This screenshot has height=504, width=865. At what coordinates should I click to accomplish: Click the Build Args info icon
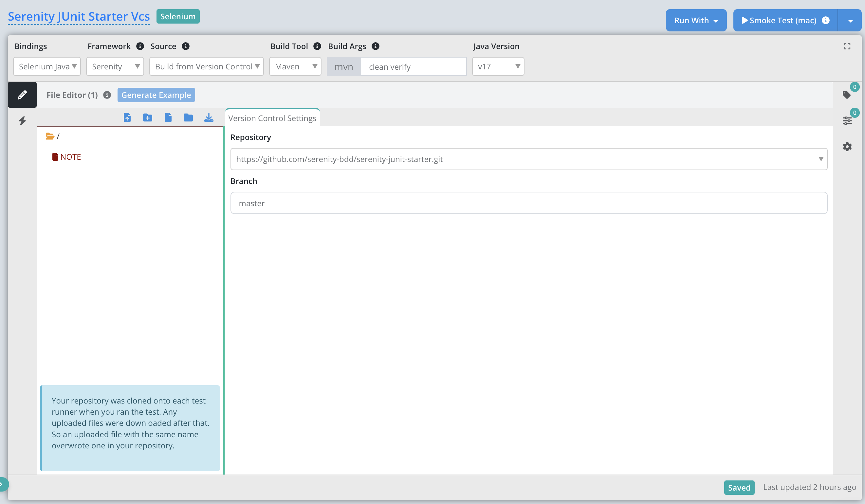[376, 46]
